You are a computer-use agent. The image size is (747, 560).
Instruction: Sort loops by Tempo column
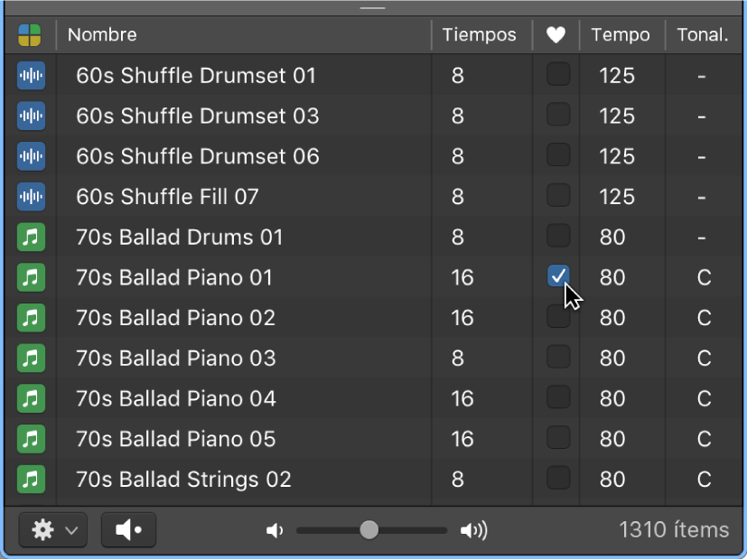tap(621, 35)
